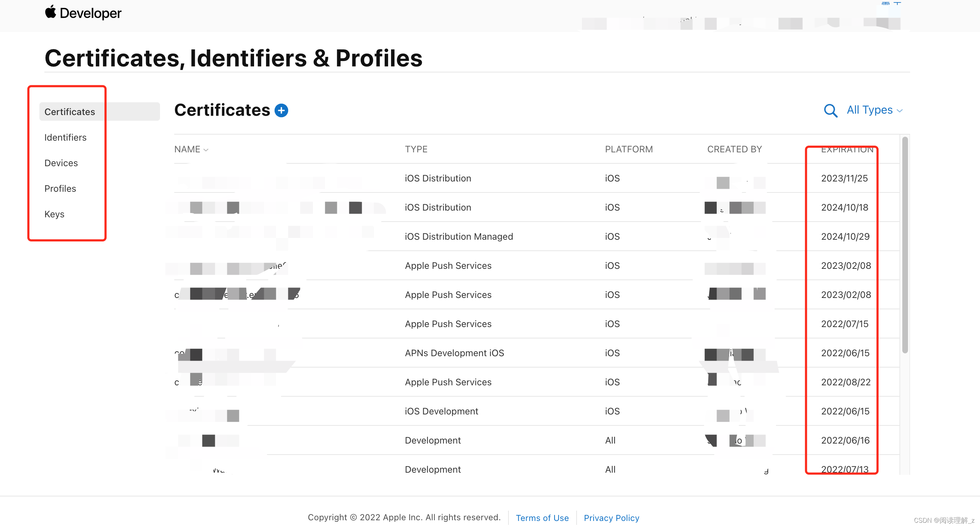Viewport: 980px width, 527px height.
Task: Select the certificate expiring 2022/08/22
Action: tap(845, 382)
